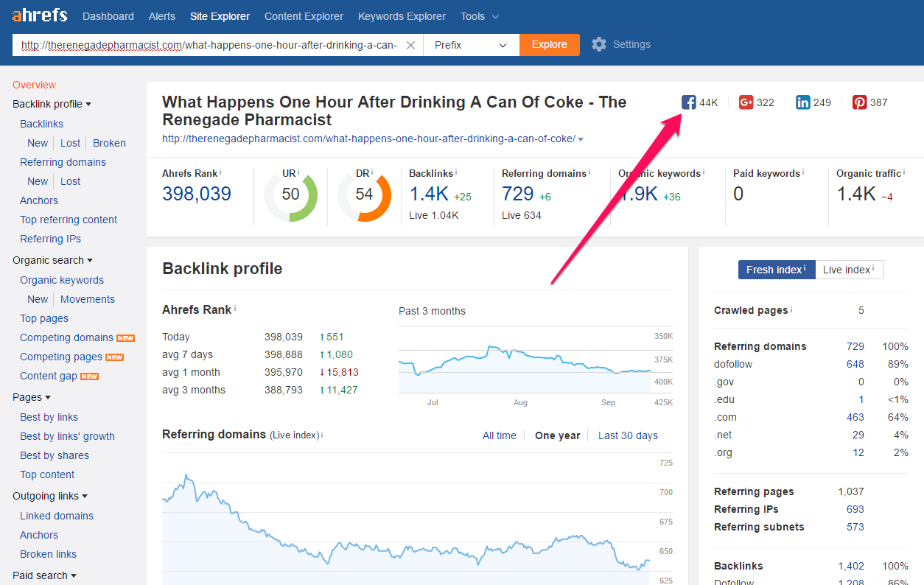Click the Ahrefs Rank value 398,039
Image resolution: width=924 pixels, height=585 pixels.
[x=197, y=194]
